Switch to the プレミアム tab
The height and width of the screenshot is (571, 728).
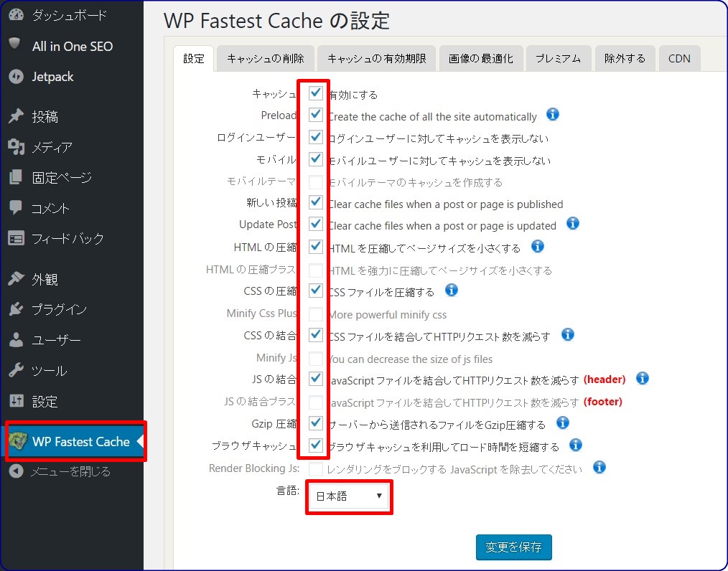pos(559,58)
